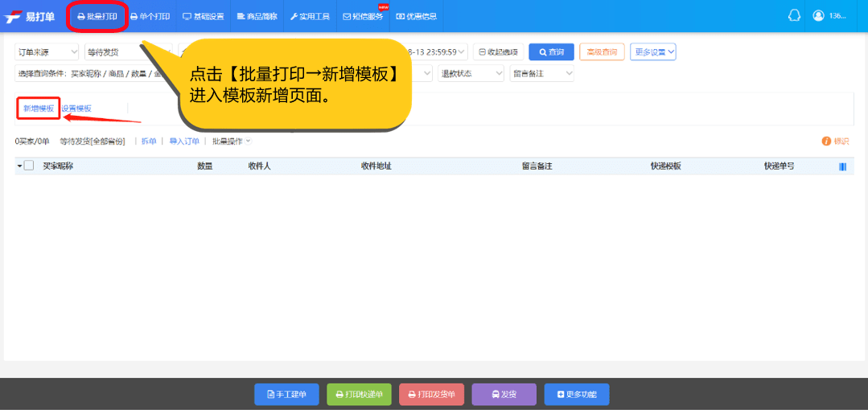Click the 手工建单 button

point(286,395)
